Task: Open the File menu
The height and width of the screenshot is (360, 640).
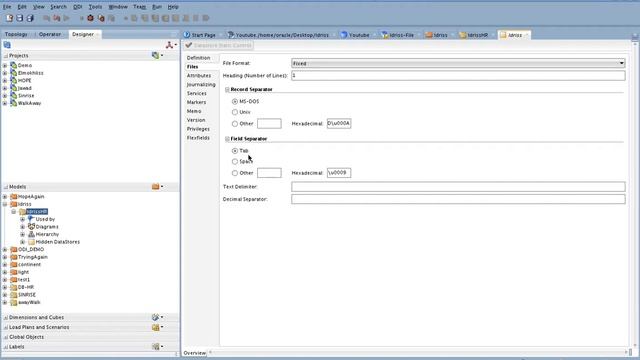Action: click(7, 7)
